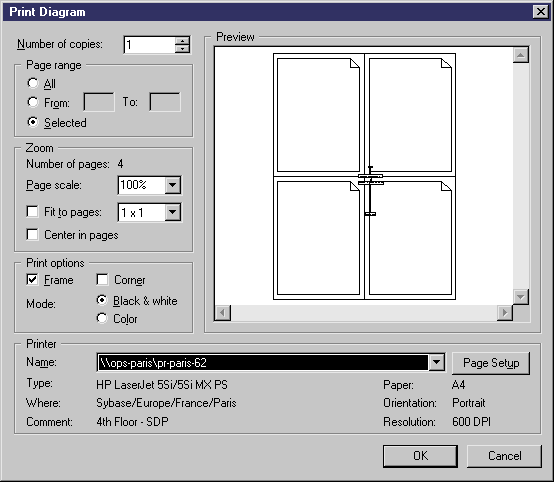
Task: Click the preview scroll left arrow
Action: (x=222, y=313)
